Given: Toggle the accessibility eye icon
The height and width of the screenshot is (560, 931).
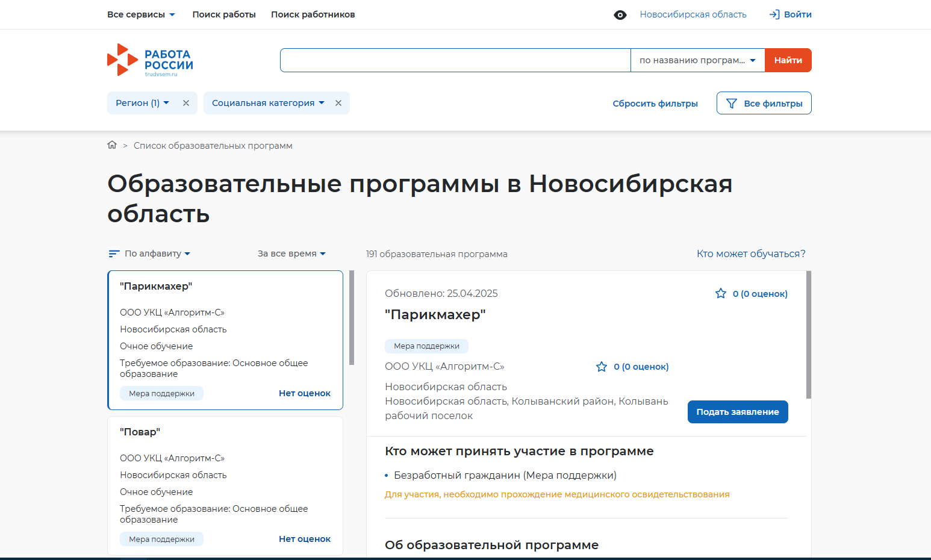Looking at the screenshot, I should point(620,15).
